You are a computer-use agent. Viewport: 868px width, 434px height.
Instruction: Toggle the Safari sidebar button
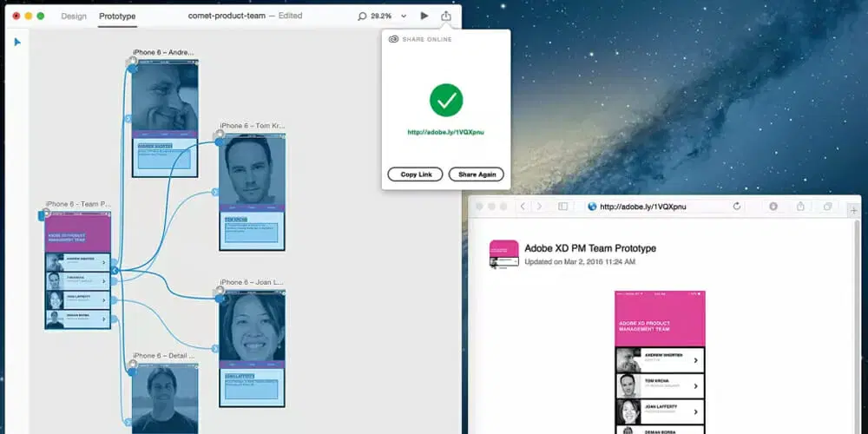coord(563,207)
